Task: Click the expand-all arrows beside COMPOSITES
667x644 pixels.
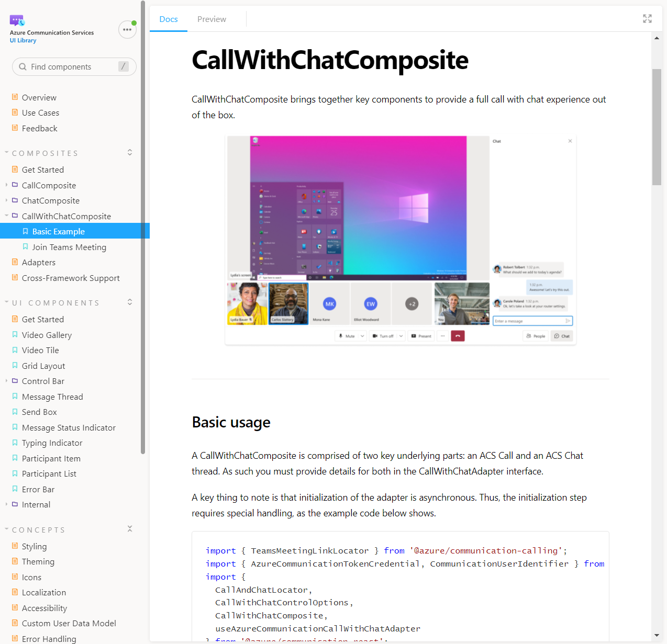Action: [129, 152]
